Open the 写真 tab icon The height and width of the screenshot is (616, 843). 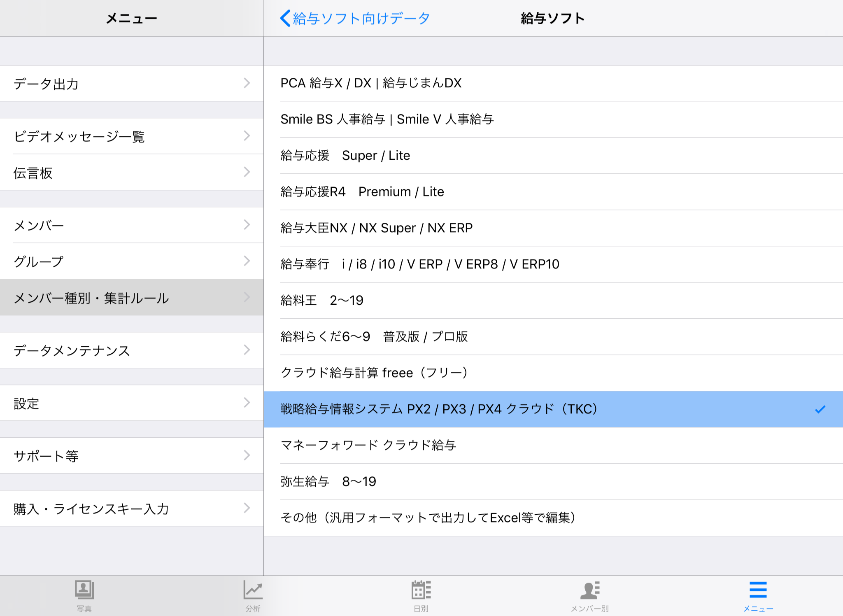[x=84, y=590]
